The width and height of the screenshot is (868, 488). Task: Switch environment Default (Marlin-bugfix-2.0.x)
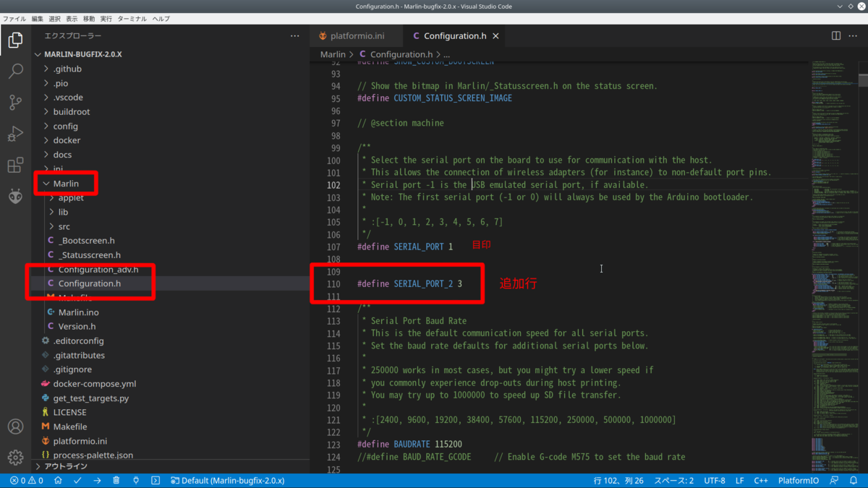(x=227, y=481)
